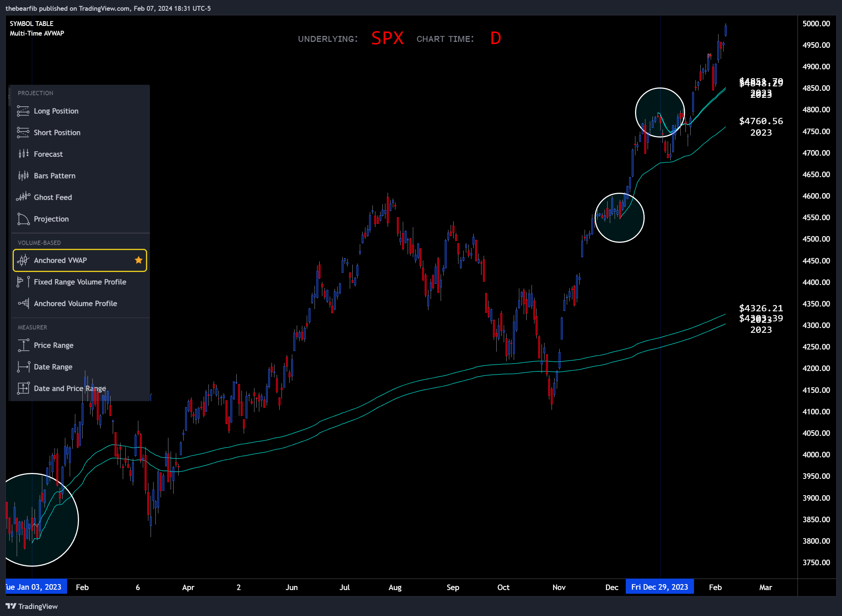Click the SPX underlying symbol text
The width and height of the screenshot is (842, 616).
(388, 38)
